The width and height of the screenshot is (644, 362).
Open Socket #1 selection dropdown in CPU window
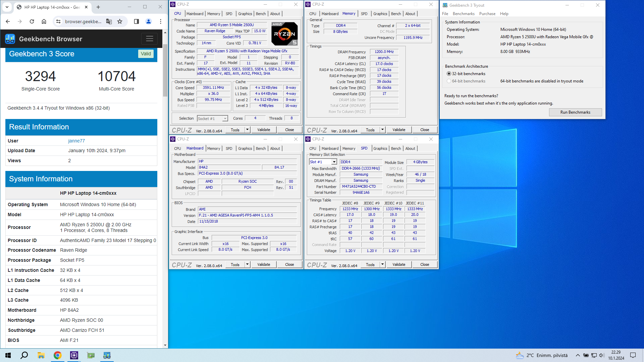212,119
